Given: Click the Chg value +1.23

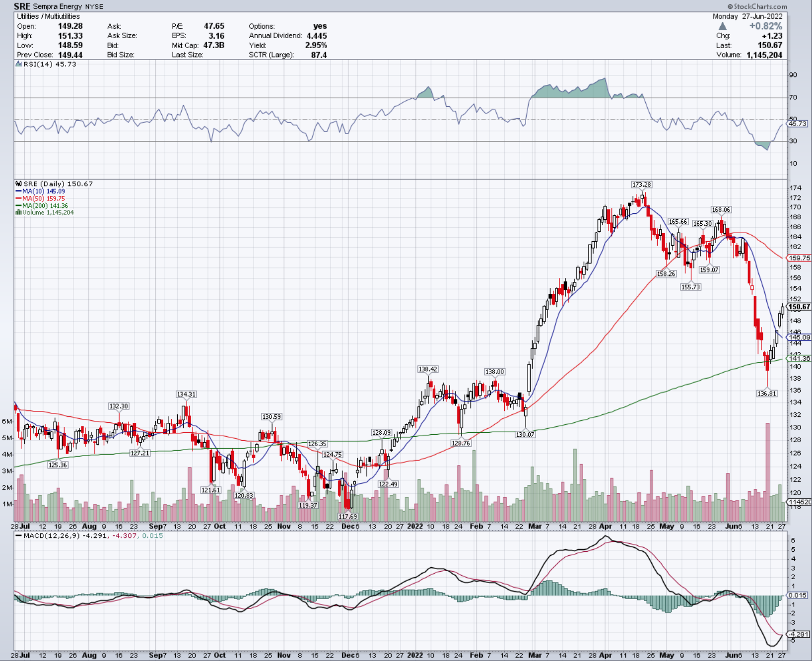Looking at the screenshot, I should pyautogui.click(x=772, y=36).
